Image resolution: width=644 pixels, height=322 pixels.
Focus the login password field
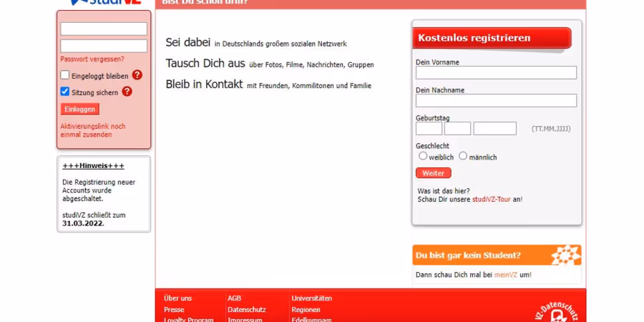pos(104,46)
